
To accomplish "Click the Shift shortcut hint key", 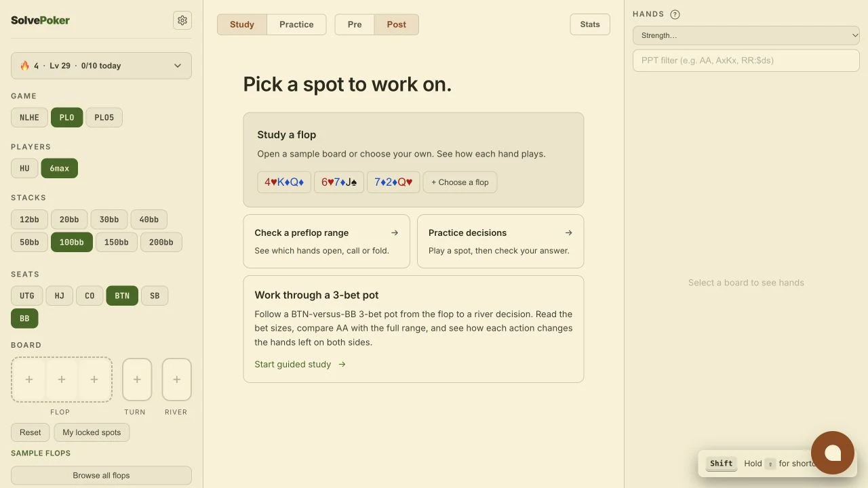I will point(721,464).
